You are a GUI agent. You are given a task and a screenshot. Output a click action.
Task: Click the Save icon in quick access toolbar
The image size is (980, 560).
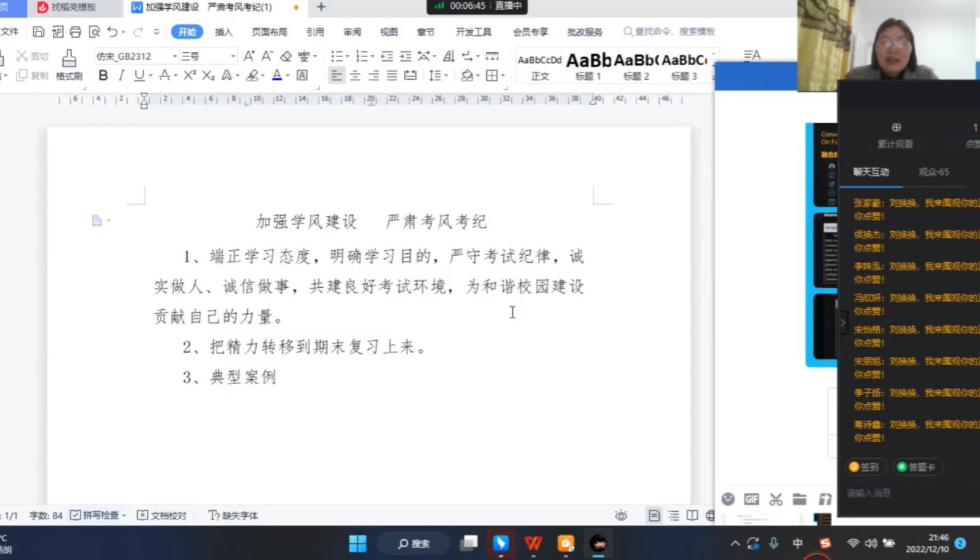(x=38, y=31)
